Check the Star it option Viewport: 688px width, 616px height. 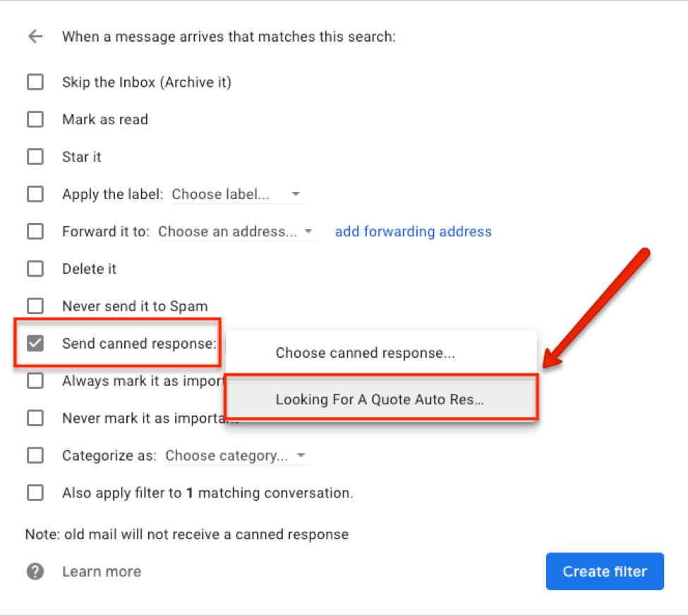point(35,157)
